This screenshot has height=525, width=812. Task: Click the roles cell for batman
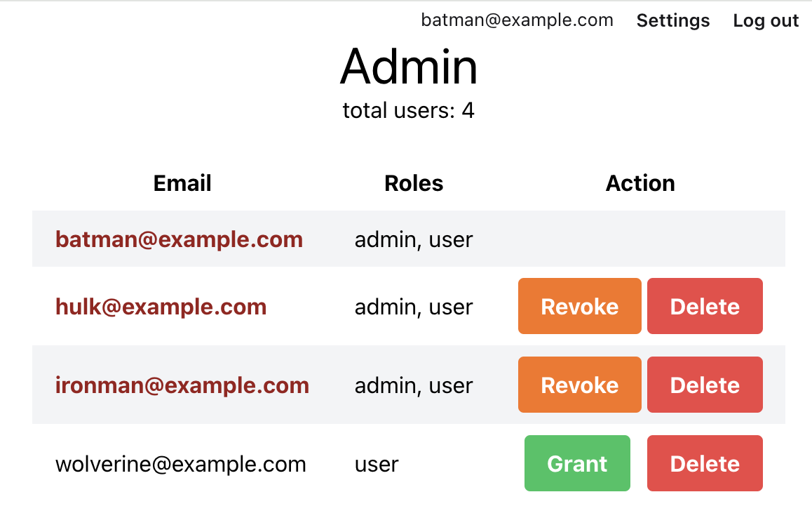(x=414, y=240)
